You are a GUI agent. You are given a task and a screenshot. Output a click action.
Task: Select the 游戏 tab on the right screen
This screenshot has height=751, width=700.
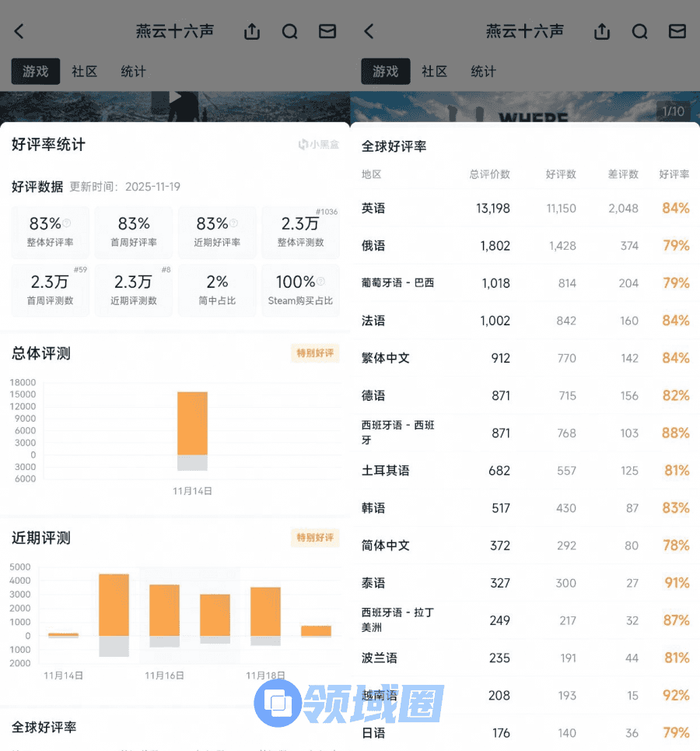click(385, 72)
